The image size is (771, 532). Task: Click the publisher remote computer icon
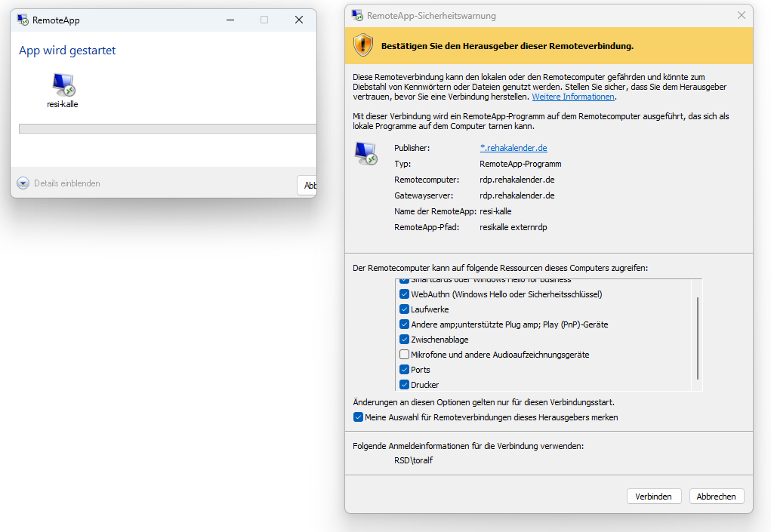click(365, 153)
